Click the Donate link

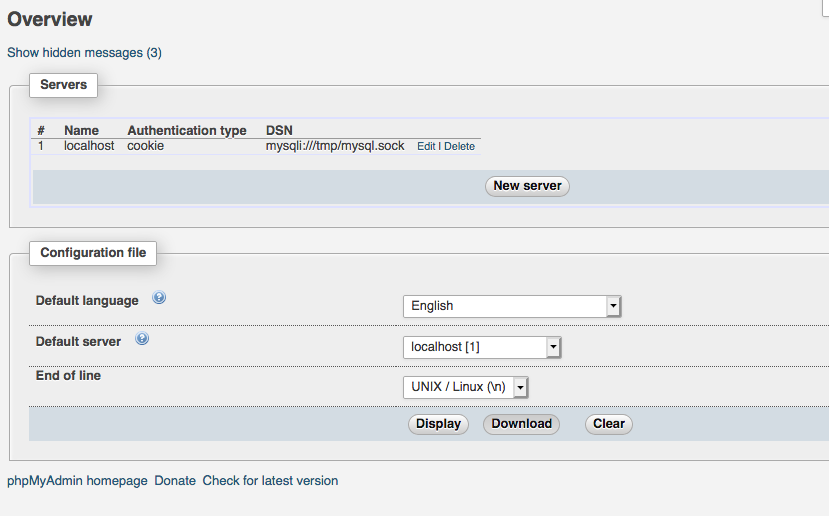click(175, 481)
